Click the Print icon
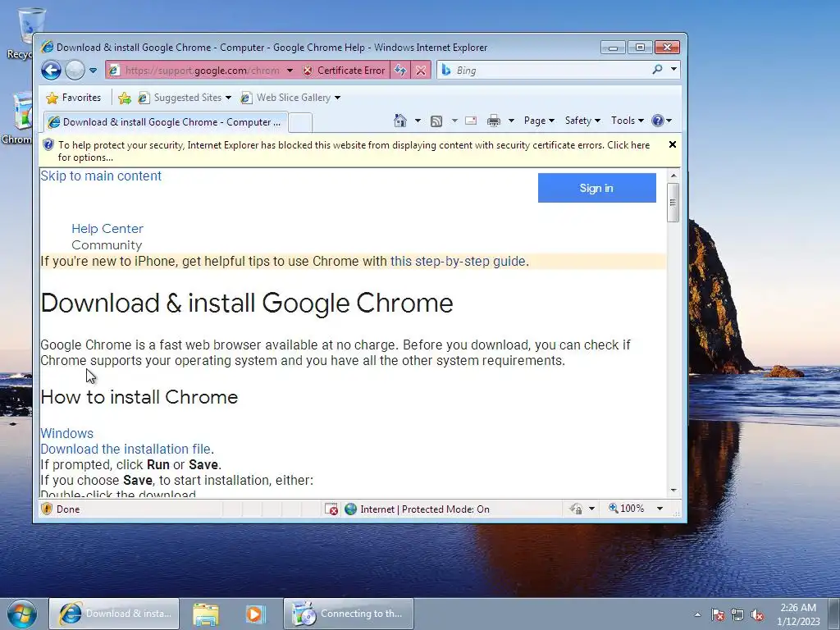This screenshot has height=630, width=840. (493, 121)
